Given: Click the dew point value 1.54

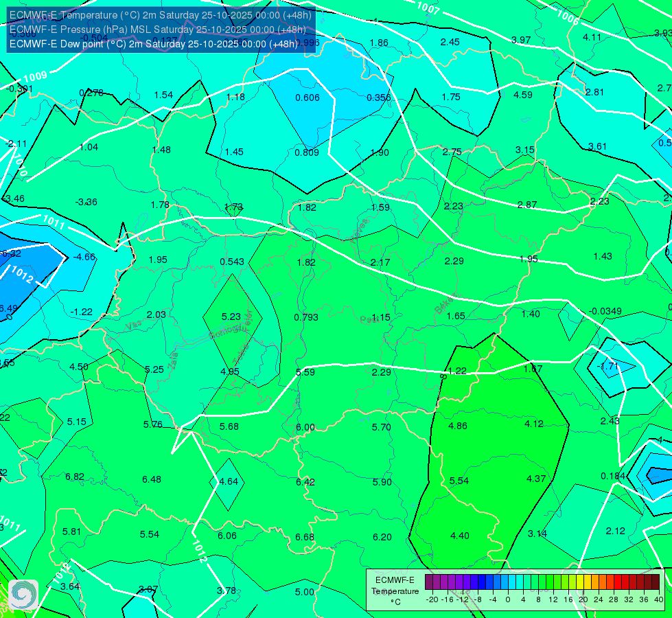Looking at the screenshot, I should 163,95.
